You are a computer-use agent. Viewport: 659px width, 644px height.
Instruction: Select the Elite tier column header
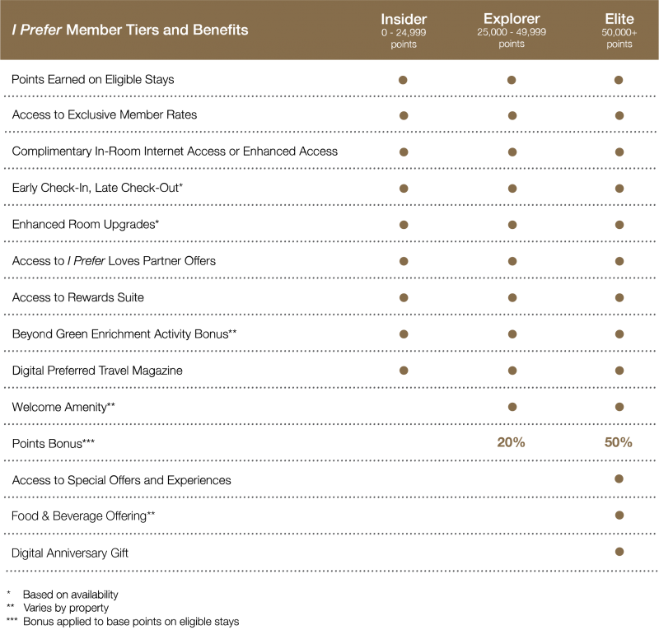[619, 19]
